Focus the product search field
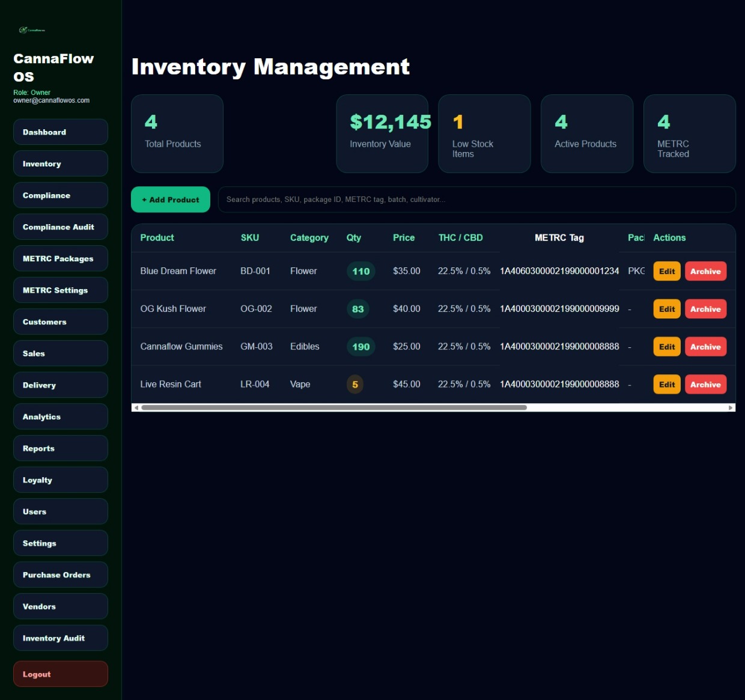Screen dimensions: 745x700 pos(477,199)
